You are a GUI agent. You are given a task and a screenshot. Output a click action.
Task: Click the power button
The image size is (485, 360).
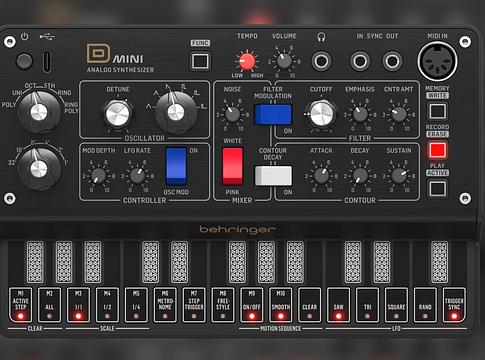click(x=24, y=61)
